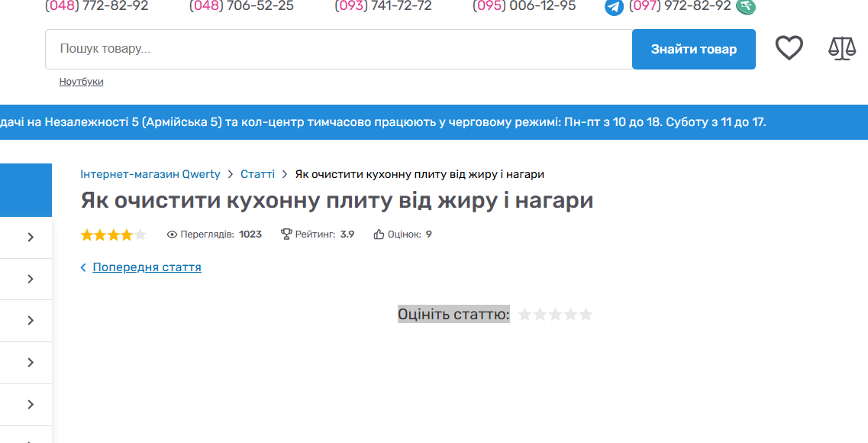Expand the topmost sidebar category chevron
Viewport: 868px width, 443px height.
(31, 237)
